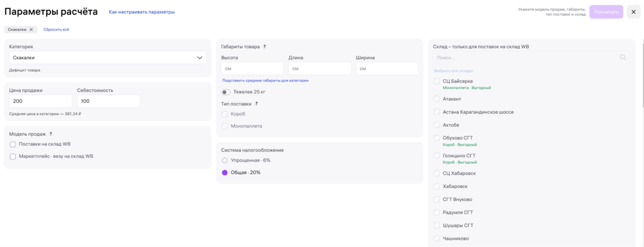Toggle the Тяжелее 25 кг switch
This screenshot has height=247, width=644.
(226, 92)
